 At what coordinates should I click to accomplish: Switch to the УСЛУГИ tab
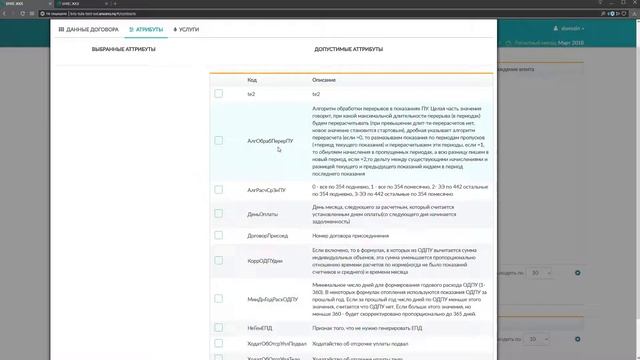pyautogui.click(x=186, y=29)
